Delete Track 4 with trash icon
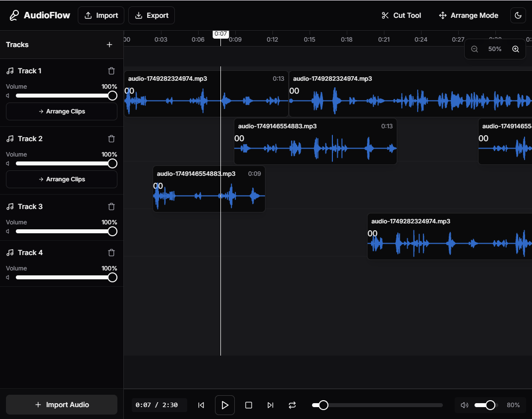 click(111, 253)
